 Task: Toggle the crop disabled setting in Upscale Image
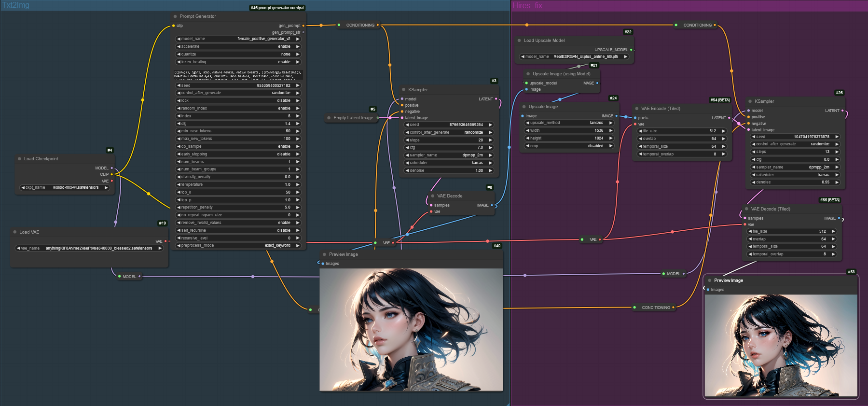tap(569, 146)
